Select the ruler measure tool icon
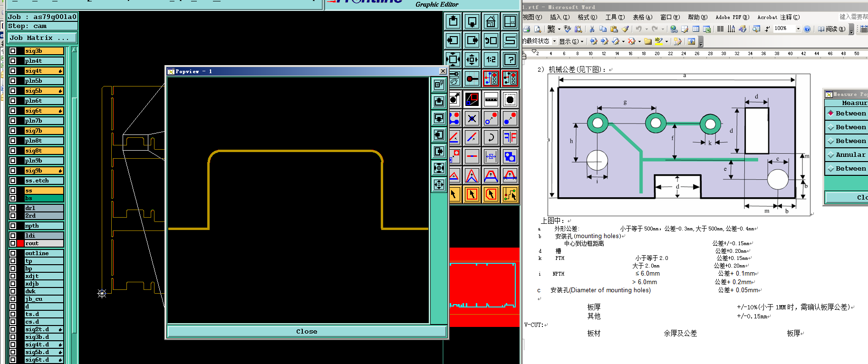The width and height of the screenshot is (868, 364). pos(491,99)
